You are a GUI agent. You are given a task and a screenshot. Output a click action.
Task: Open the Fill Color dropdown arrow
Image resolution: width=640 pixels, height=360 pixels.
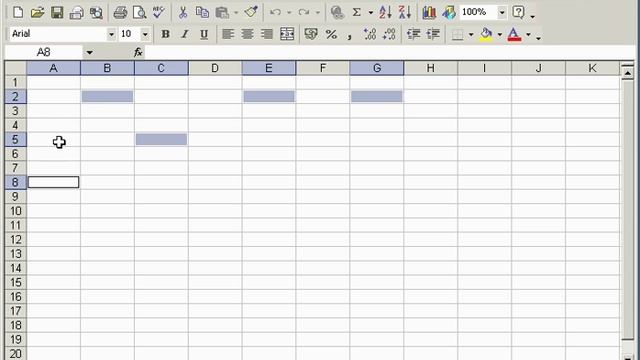pyautogui.click(x=500, y=35)
